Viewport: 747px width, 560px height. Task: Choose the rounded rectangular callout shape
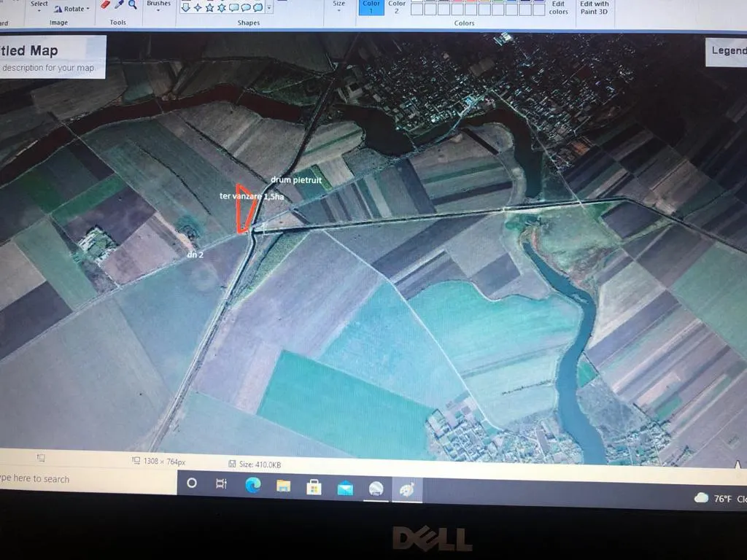pyautogui.click(x=234, y=7)
